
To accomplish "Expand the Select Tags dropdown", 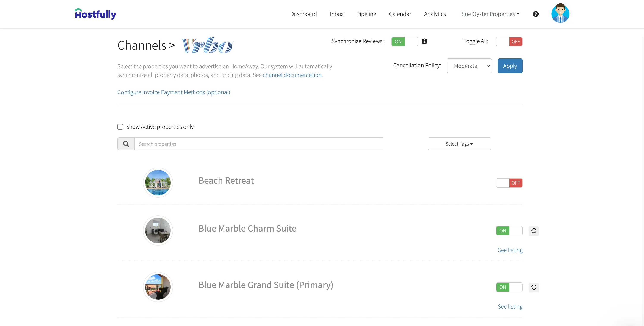I will [459, 144].
